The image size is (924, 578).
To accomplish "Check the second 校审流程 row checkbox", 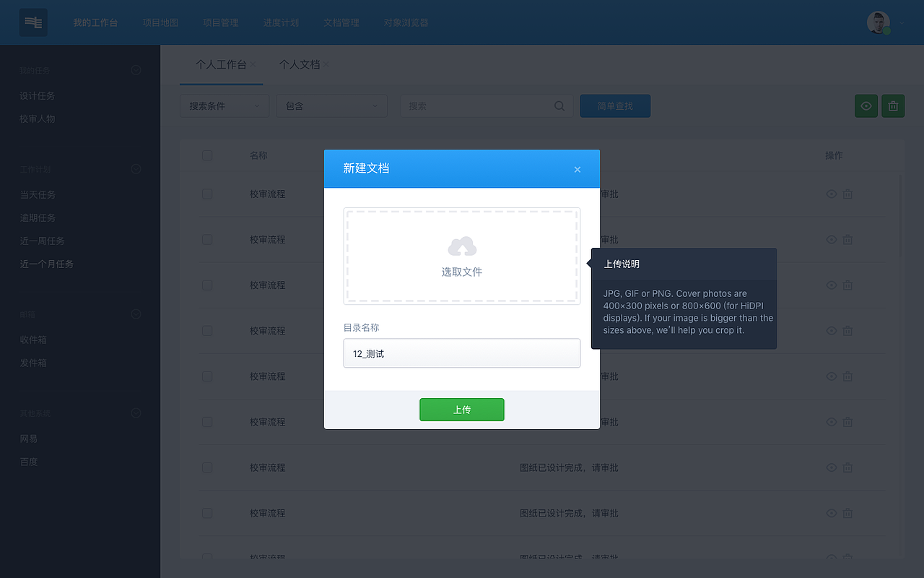I will tap(207, 239).
